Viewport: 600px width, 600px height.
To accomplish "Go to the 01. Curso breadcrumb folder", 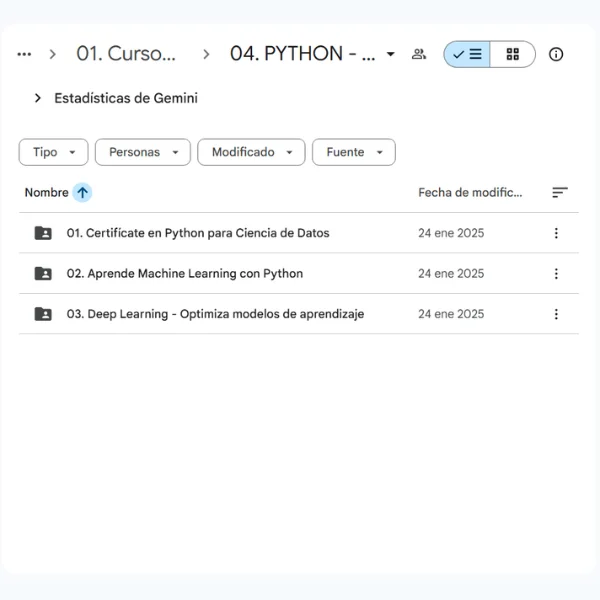I will (126, 54).
